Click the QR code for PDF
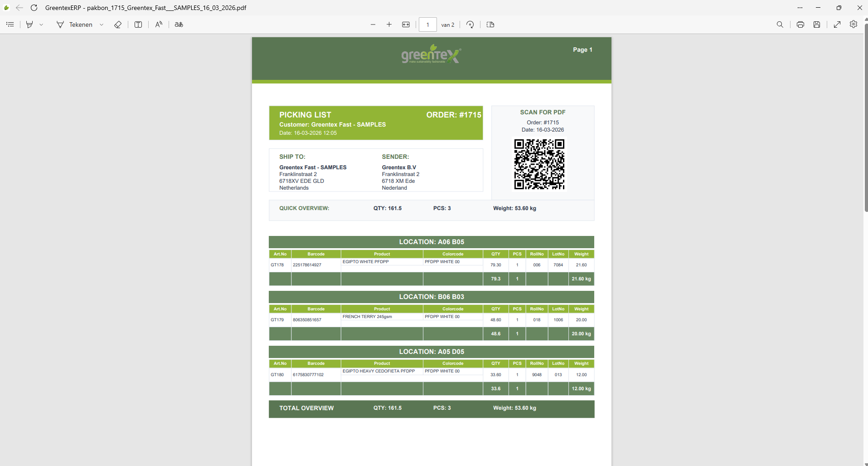The height and width of the screenshot is (466, 868). [539, 164]
